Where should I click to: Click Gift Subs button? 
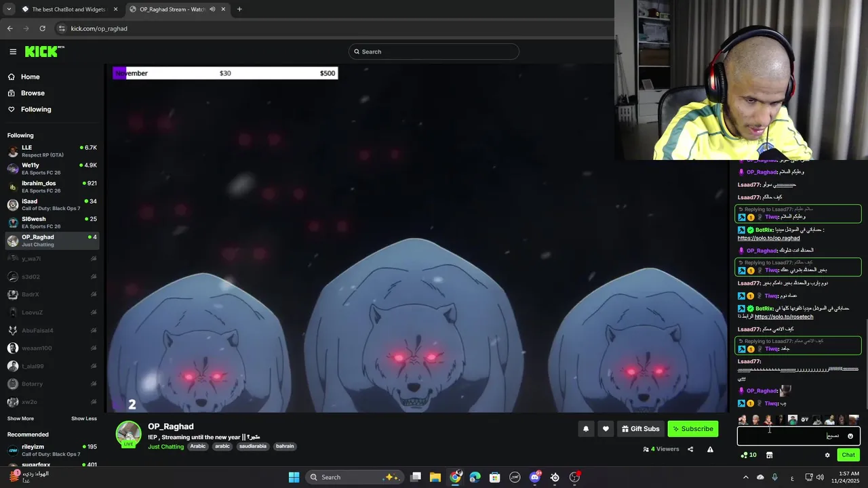point(640,429)
